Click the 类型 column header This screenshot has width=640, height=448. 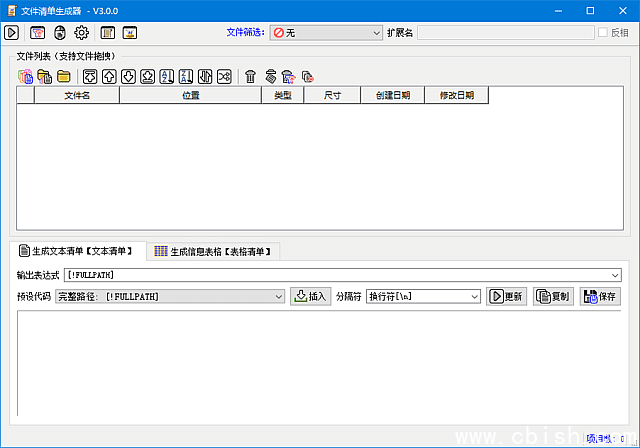282,95
